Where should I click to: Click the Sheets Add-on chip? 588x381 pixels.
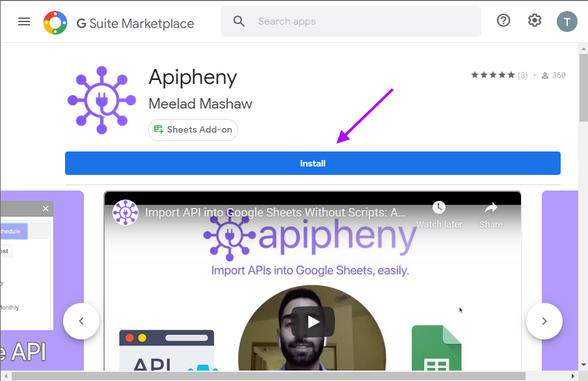pyautogui.click(x=193, y=130)
